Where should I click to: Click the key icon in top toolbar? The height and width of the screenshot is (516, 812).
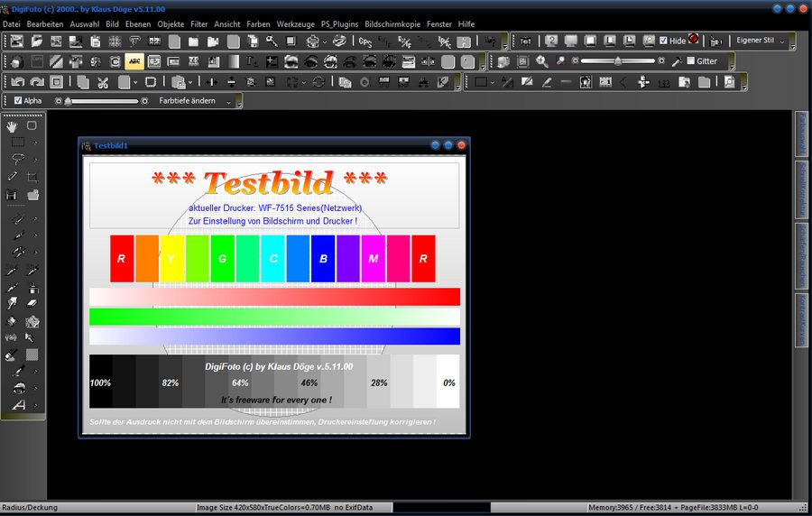[x=272, y=41]
